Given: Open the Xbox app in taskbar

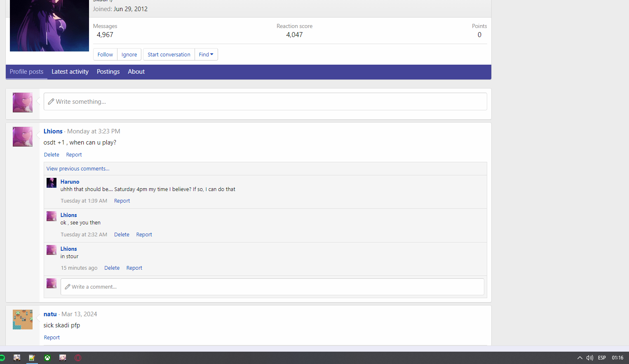Looking at the screenshot, I should click(47, 358).
